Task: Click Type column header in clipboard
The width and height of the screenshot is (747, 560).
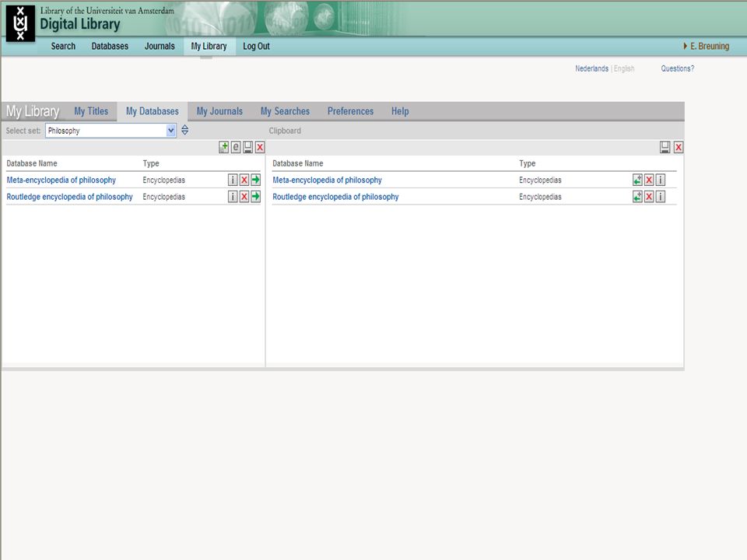Action: (x=528, y=163)
